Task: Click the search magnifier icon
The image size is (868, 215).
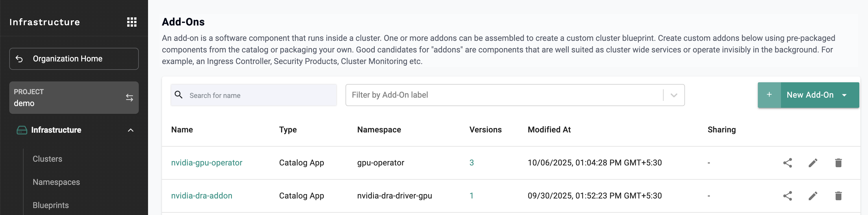Action: pyautogui.click(x=179, y=95)
